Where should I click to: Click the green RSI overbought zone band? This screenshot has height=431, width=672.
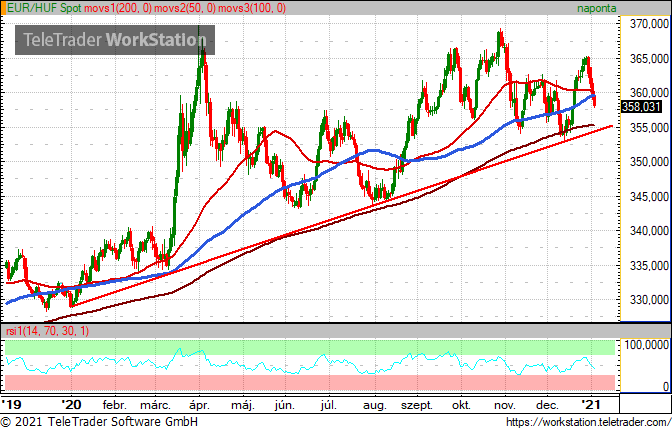(x=310, y=347)
